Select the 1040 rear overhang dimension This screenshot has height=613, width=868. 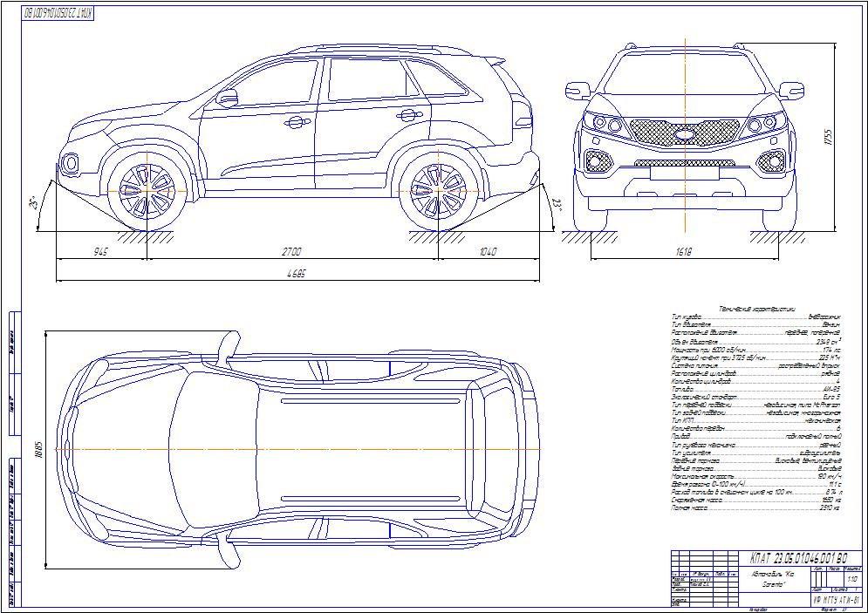pyautogui.click(x=488, y=252)
